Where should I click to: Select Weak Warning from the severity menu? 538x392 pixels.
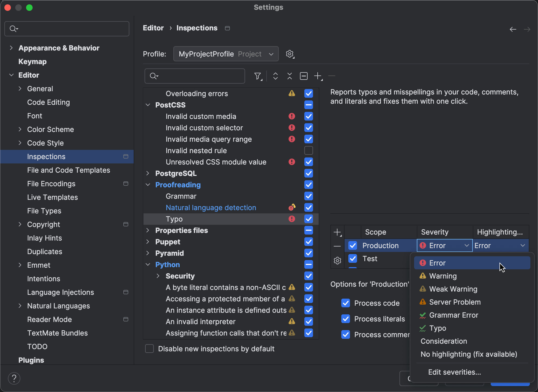click(x=453, y=289)
